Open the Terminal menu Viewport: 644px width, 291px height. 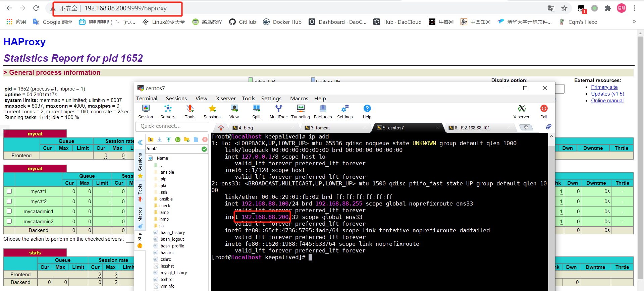[147, 98]
